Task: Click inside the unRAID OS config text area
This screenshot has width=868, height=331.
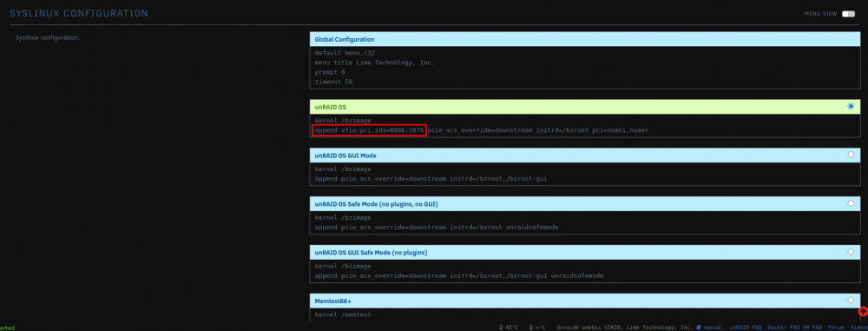Action: [x=585, y=125]
